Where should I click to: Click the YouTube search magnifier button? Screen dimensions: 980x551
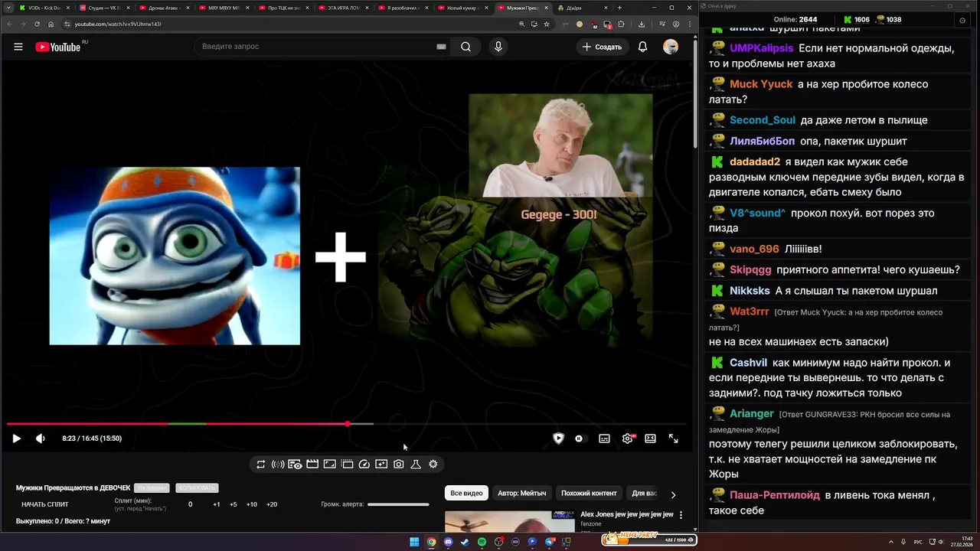[x=465, y=47]
